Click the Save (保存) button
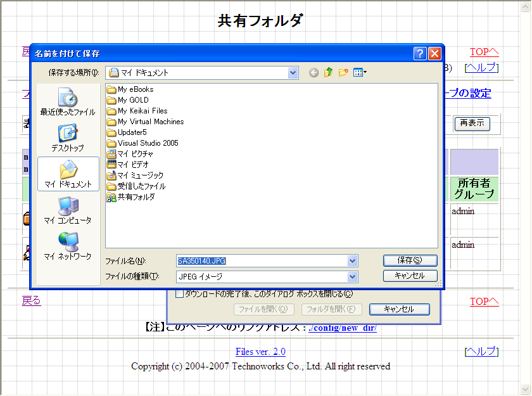 coord(410,260)
